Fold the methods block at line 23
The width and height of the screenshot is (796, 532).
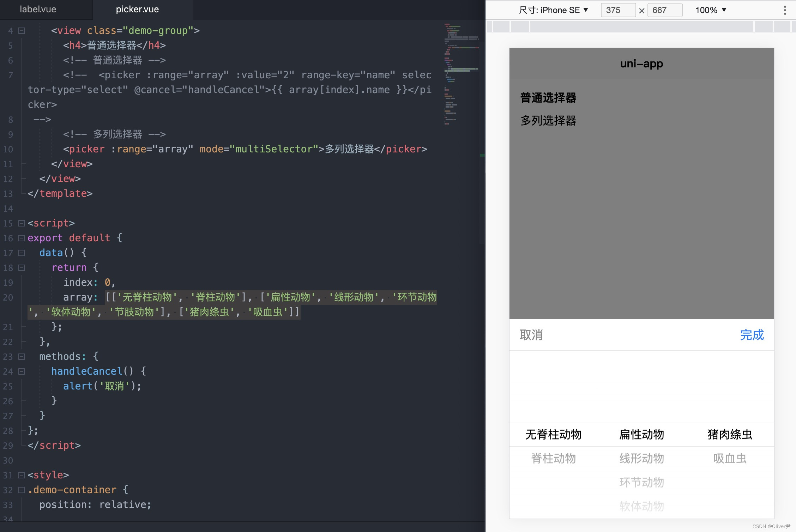click(x=22, y=357)
